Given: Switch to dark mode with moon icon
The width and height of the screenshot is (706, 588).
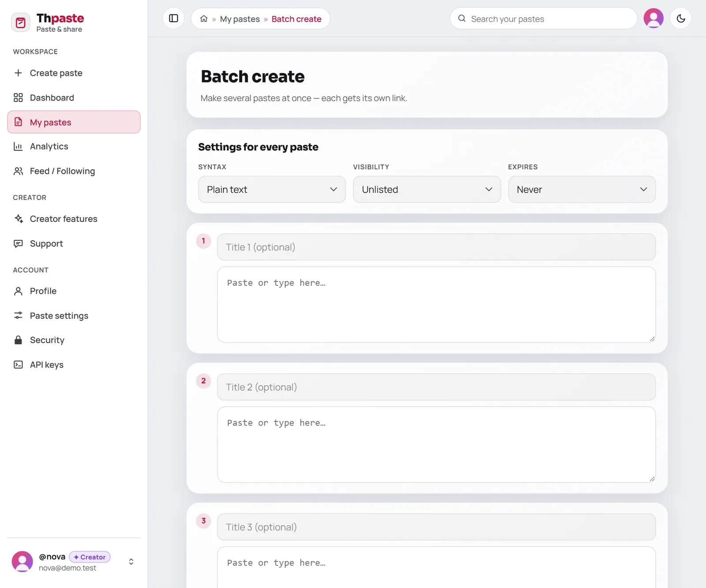Looking at the screenshot, I should (x=681, y=19).
